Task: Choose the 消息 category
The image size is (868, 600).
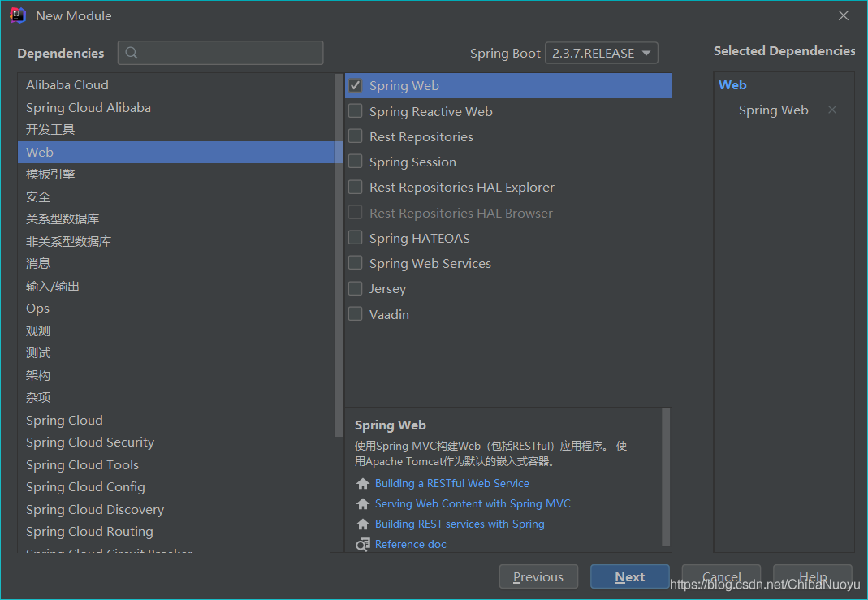Action: click(176, 264)
